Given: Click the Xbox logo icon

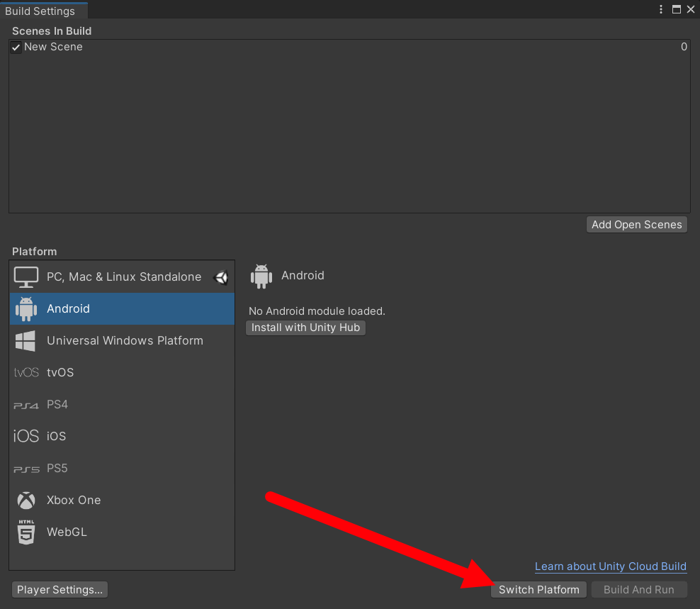Looking at the screenshot, I should (26, 501).
